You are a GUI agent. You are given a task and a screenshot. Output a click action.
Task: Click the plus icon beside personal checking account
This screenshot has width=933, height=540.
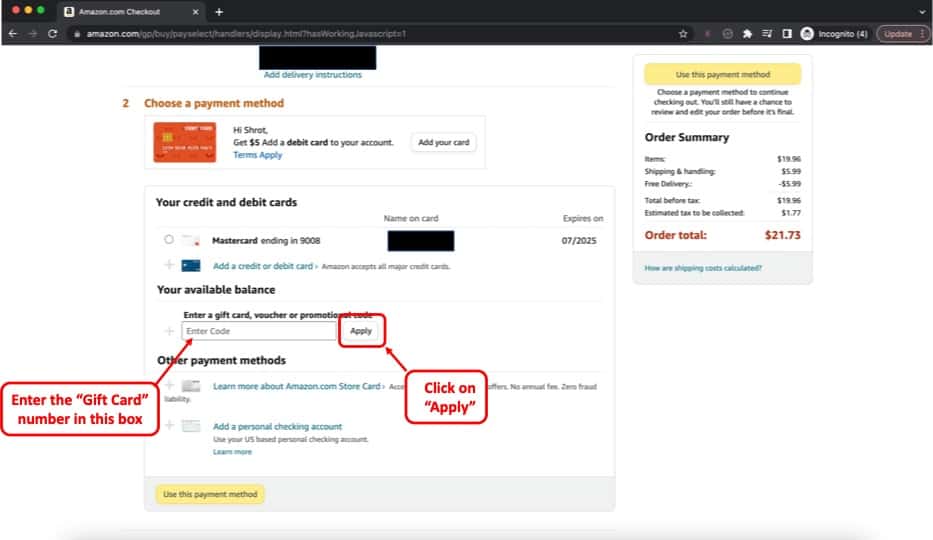click(x=169, y=425)
